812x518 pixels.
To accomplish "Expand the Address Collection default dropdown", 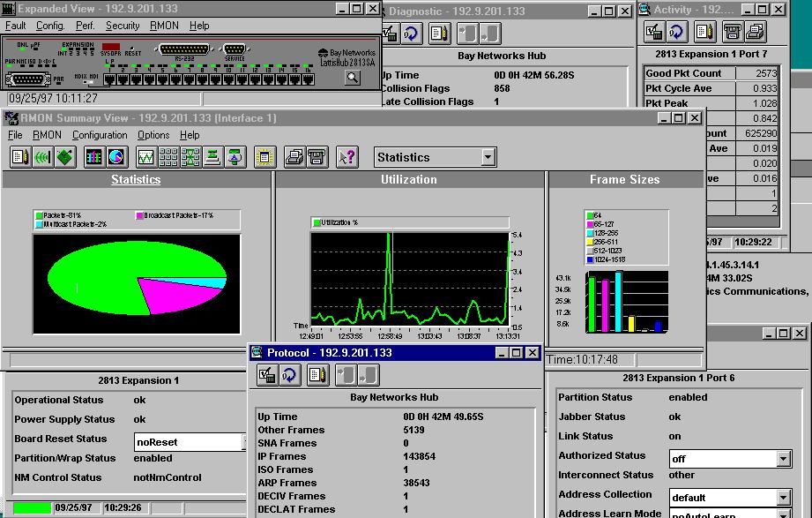I will click(x=784, y=497).
